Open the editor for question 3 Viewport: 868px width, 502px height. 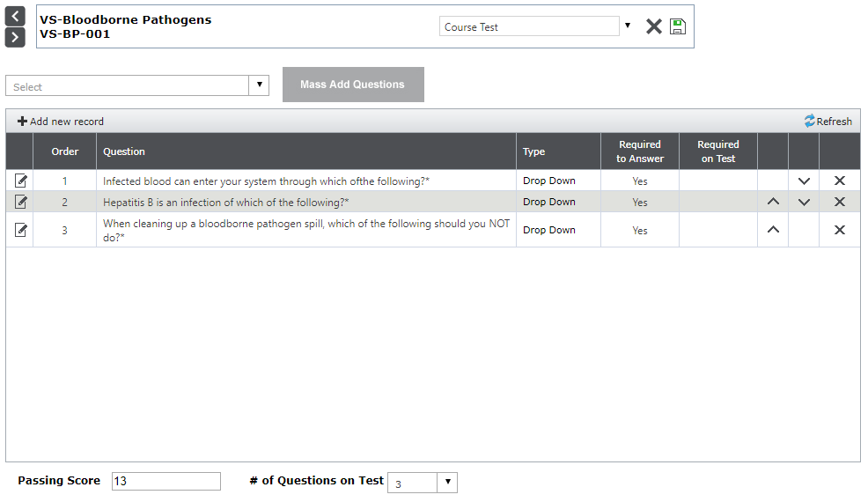coord(21,230)
